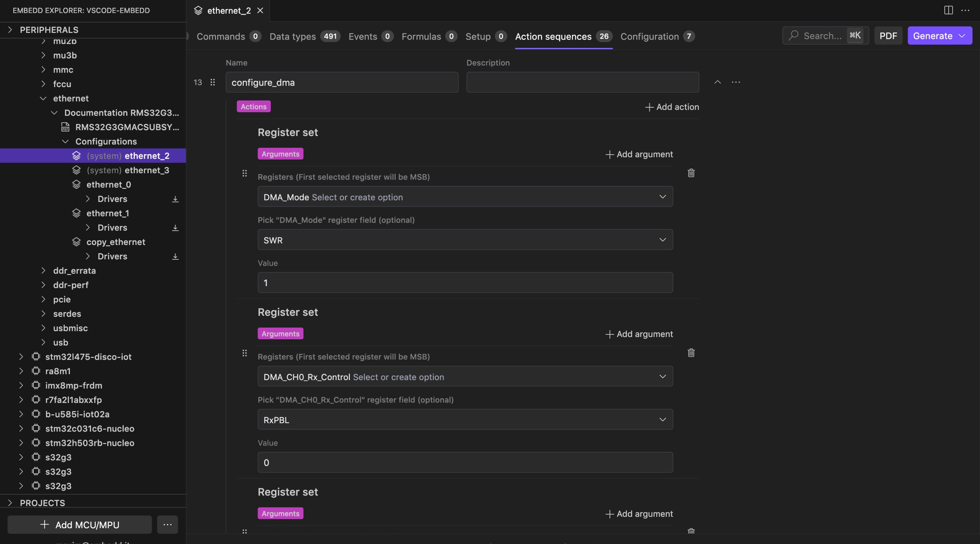The image size is (980, 544).
Task: Delete the DMA_Mode register argument with trash icon
Action: [691, 173]
